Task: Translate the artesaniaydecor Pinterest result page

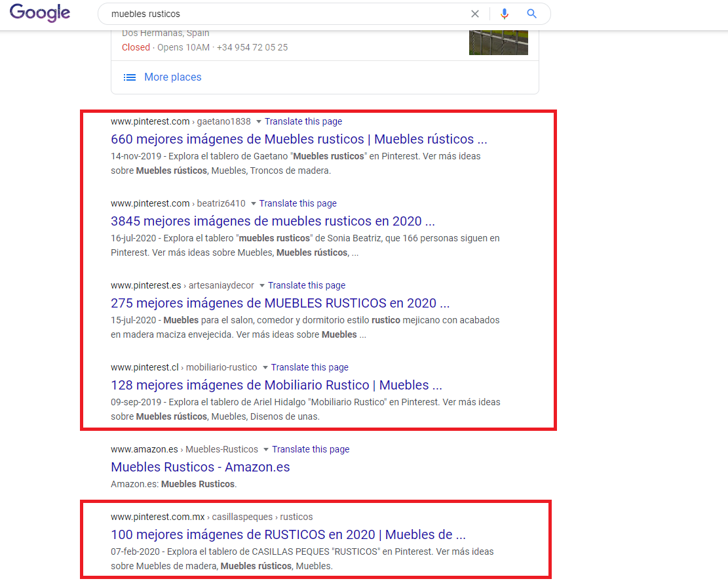Action: click(x=307, y=285)
